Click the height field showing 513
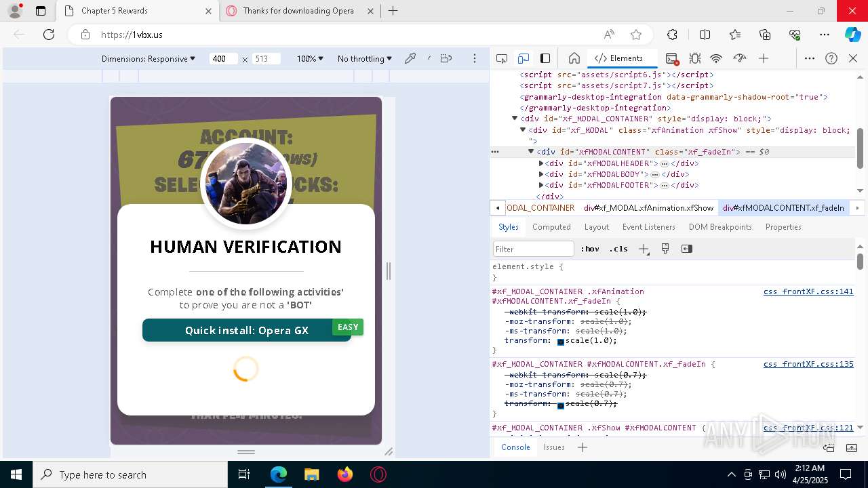This screenshot has width=868, height=488. pos(266,59)
